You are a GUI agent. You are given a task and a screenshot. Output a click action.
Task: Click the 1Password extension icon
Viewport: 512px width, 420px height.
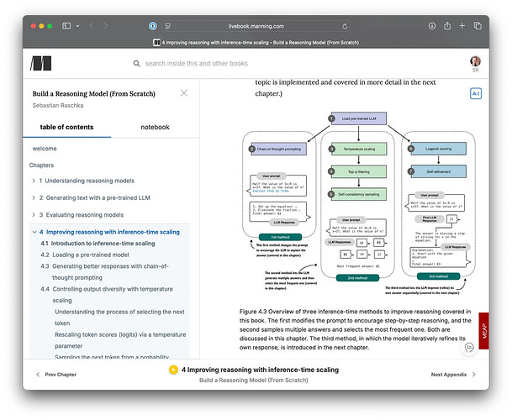point(152,26)
